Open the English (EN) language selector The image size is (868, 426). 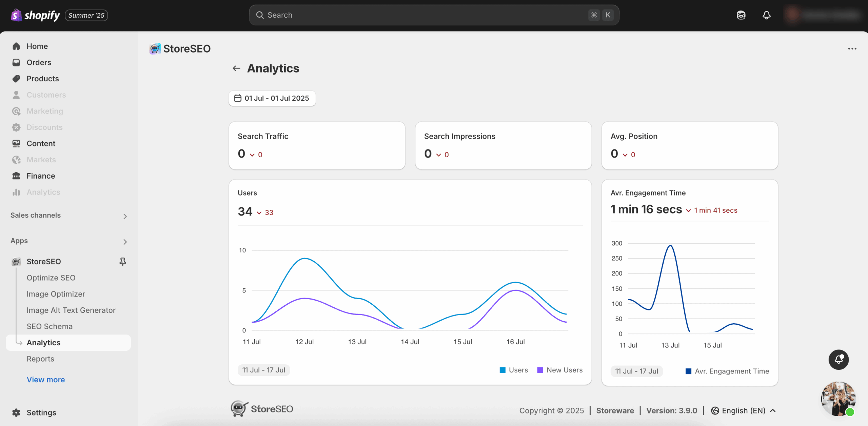tap(744, 411)
